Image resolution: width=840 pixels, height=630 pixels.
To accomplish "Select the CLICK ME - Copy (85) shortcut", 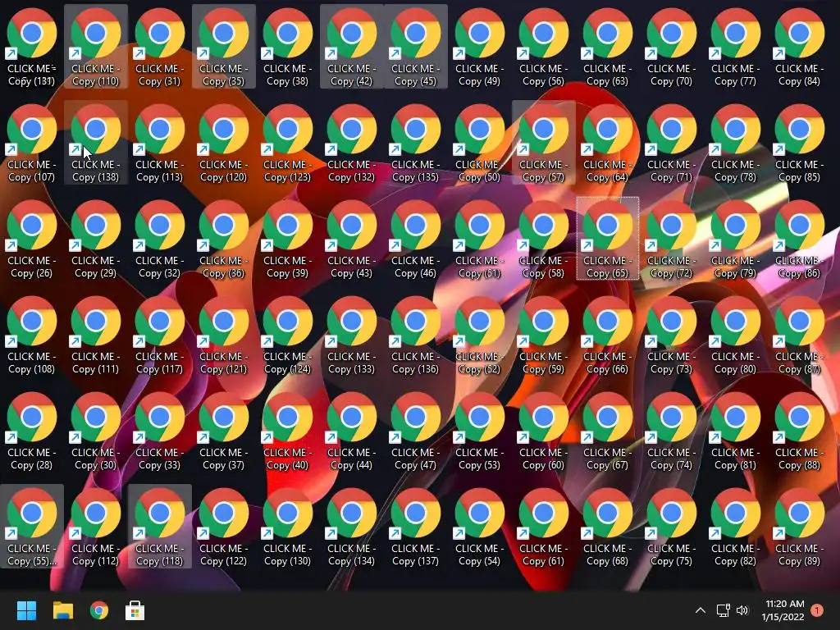I will tap(799, 143).
